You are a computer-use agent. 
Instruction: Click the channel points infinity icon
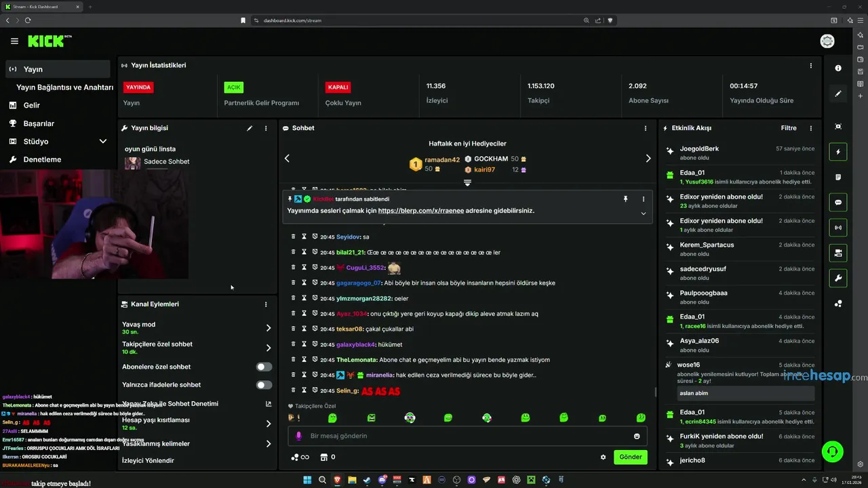pos(299,457)
